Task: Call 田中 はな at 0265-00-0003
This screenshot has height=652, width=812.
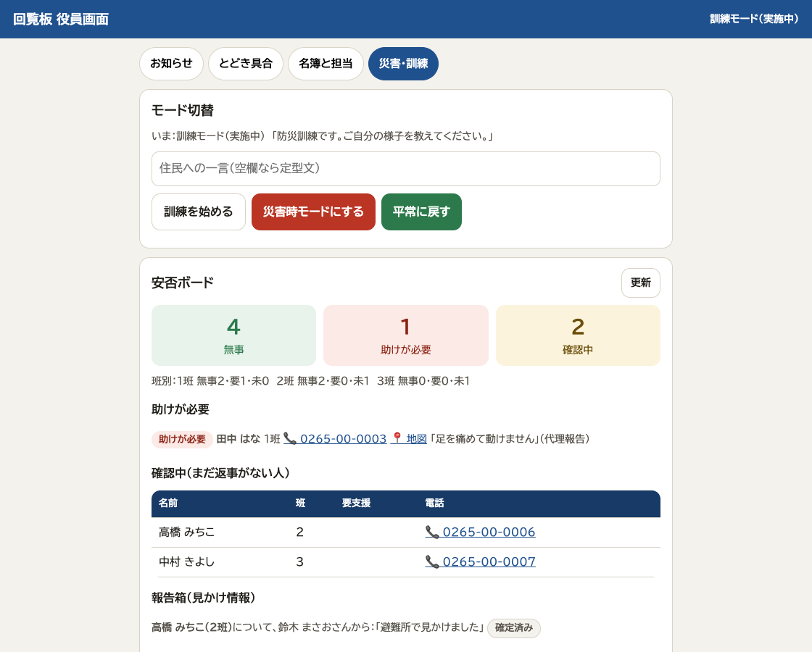Action: coord(335,439)
